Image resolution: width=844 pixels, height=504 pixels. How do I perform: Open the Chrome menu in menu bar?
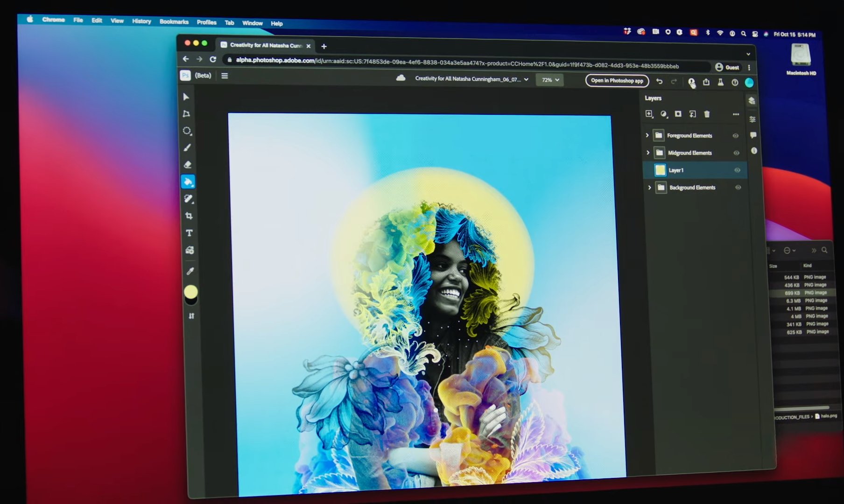pos(53,20)
